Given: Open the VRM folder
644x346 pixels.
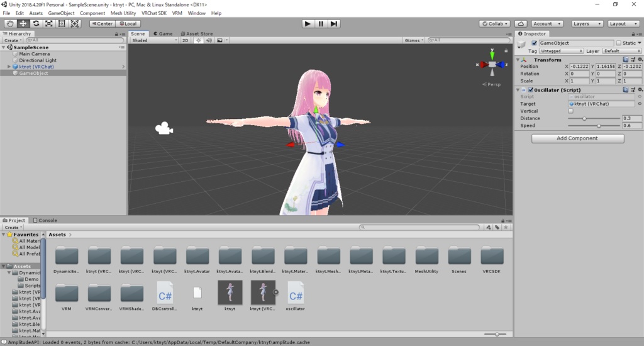Looking at the screenshot, I should pyautogui.click(x=66, y=297).
